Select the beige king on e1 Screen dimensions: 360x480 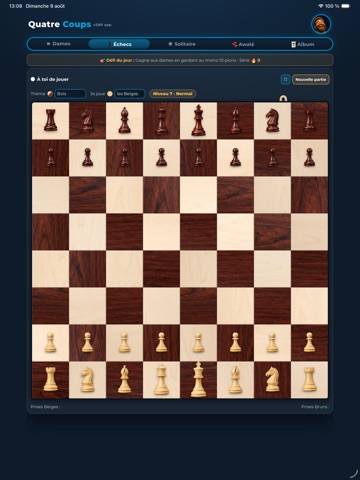click(x=198, y=379)
